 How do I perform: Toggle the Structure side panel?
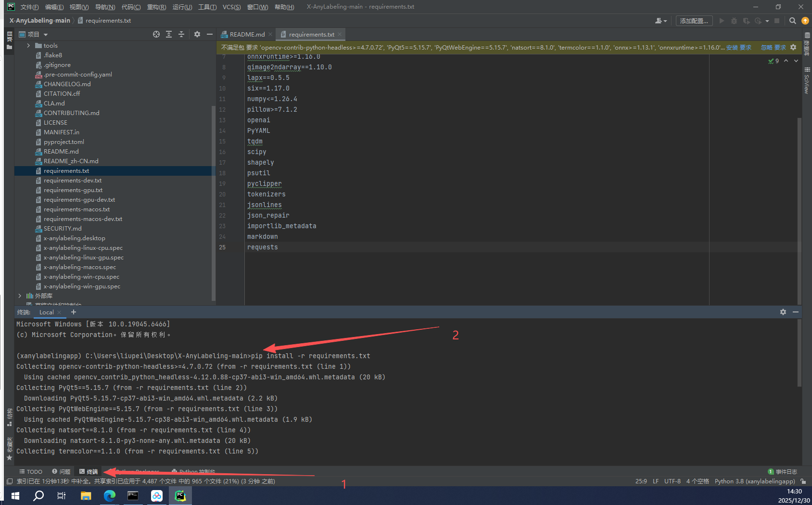coord(9,417)
